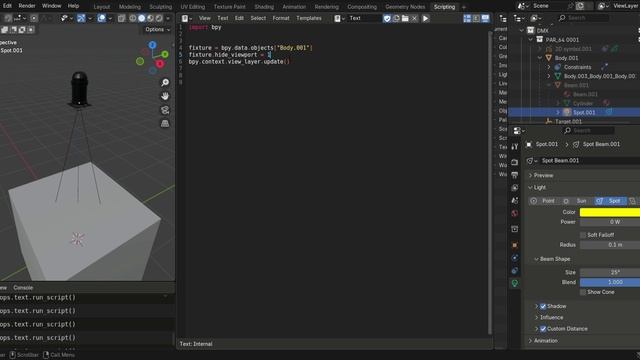Select wireframe viewport shading
This screenshot has height=360, width=640.
coord(133,18)
